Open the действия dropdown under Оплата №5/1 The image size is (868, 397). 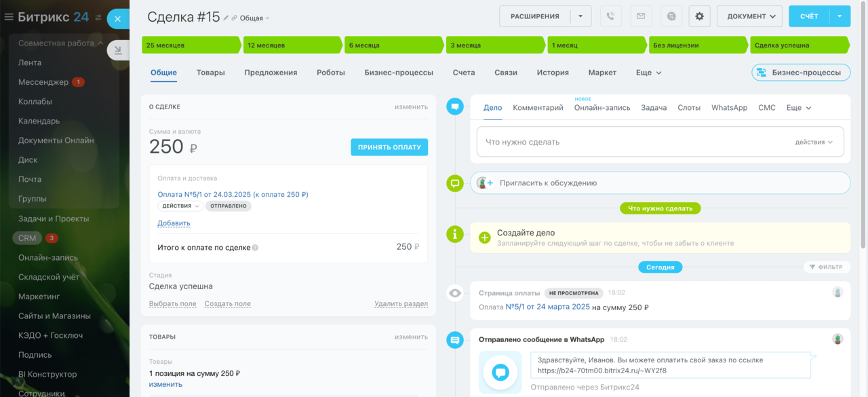coord(180,206)
